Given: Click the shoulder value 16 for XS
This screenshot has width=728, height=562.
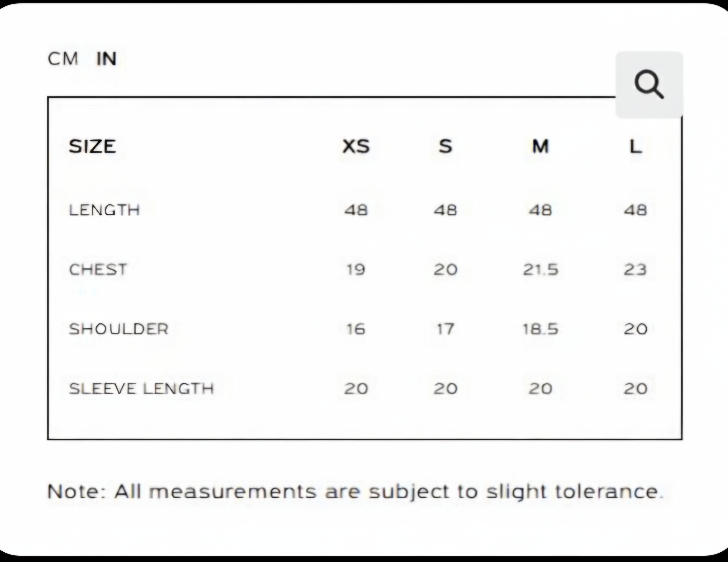Looking at the screenshot, I should (x=356, y=329).
